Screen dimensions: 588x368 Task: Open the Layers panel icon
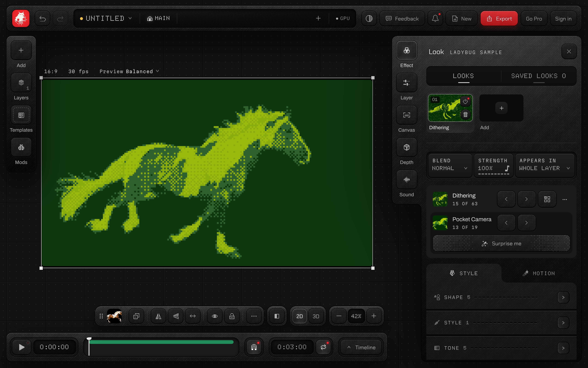pos(21,83)
